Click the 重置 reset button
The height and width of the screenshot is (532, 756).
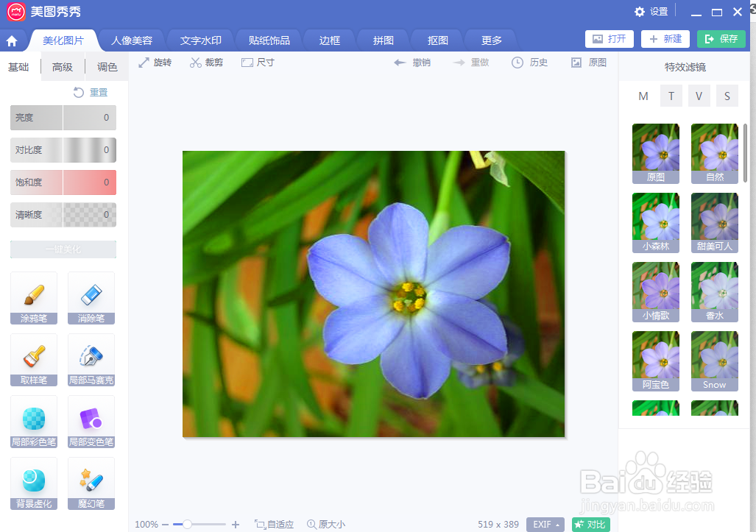pyautogui.click(x=91, y=92)
